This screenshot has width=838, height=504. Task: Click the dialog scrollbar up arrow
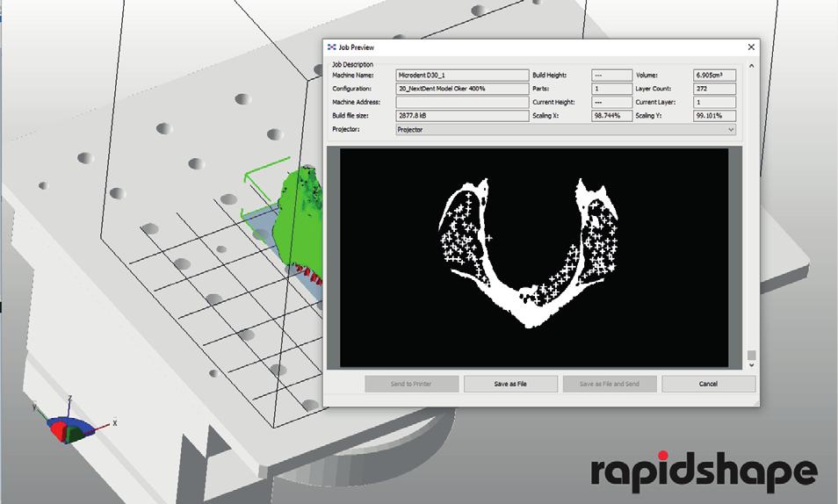tap(751, 66)
